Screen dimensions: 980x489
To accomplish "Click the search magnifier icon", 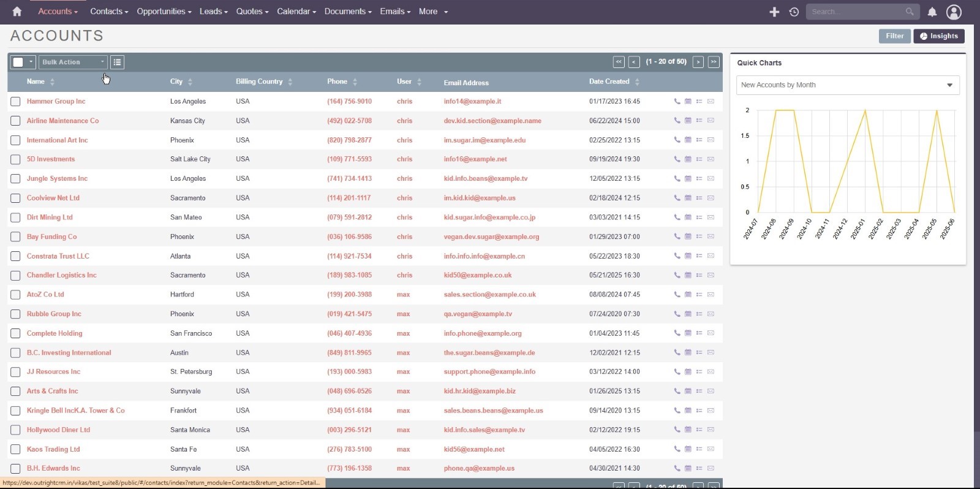I will coord(910,12).
